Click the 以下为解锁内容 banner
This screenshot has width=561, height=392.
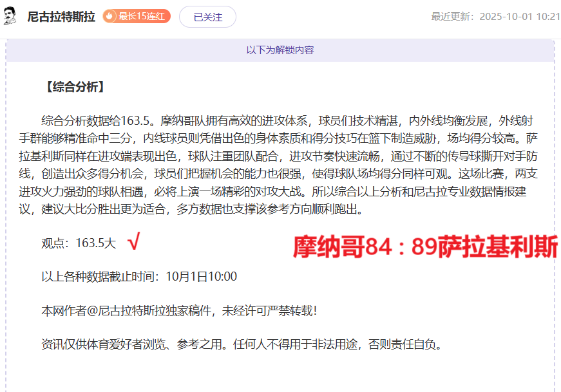(x=280, y=50)
